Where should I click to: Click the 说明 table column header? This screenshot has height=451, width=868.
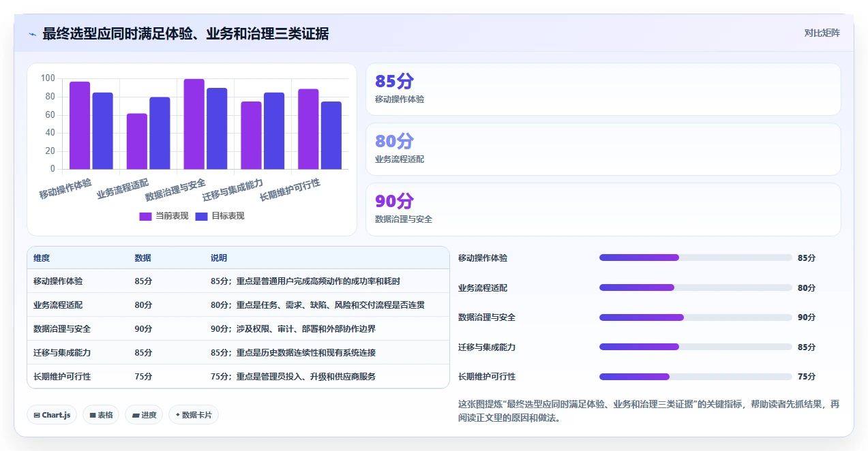click(x=219, y=258)
